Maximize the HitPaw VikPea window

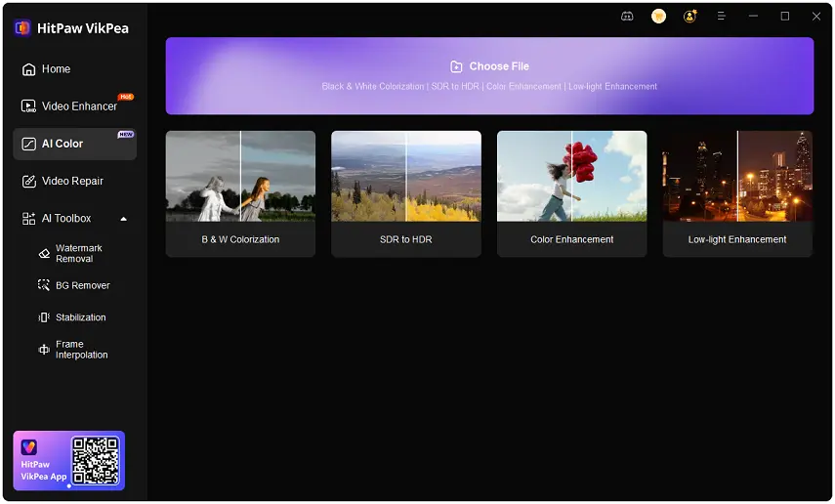pos(785,17)
